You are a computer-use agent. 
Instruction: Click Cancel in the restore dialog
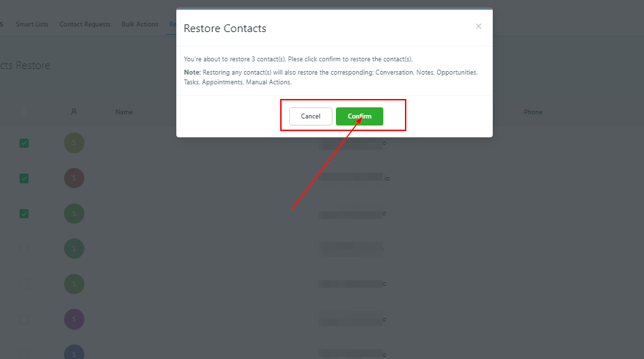[x=310, y=116]
